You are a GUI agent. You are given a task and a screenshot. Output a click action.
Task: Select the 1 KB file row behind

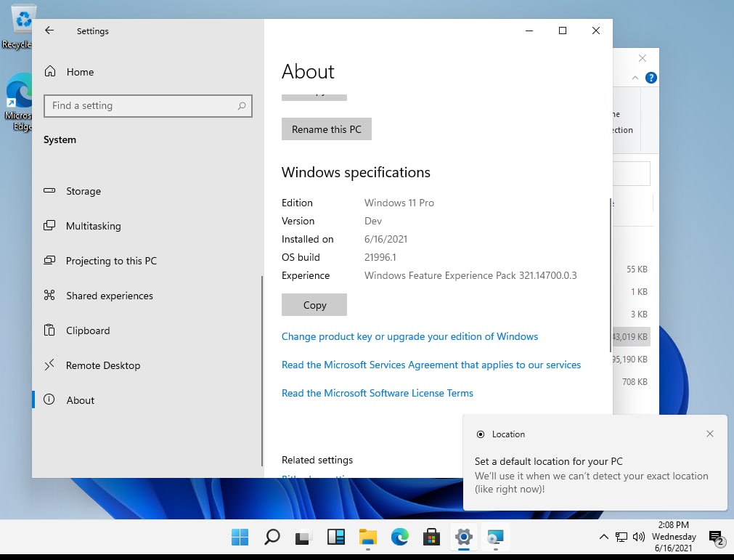click(632, 292)
